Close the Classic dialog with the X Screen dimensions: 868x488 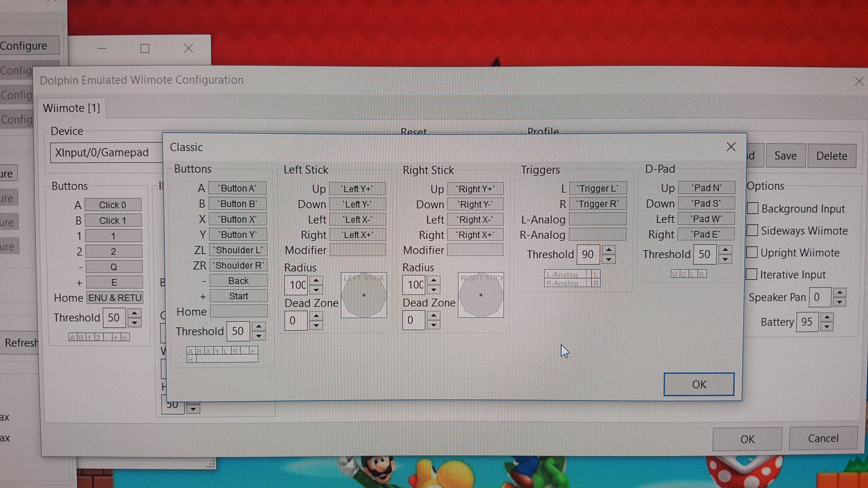pyautogui.click(x=731, y=147)
